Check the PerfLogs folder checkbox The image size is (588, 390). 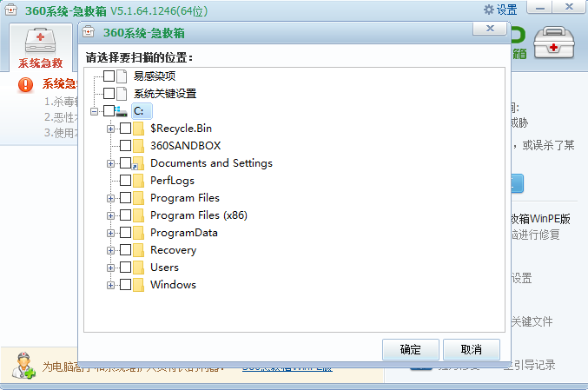pyautogui.click(x=126, y=181)
